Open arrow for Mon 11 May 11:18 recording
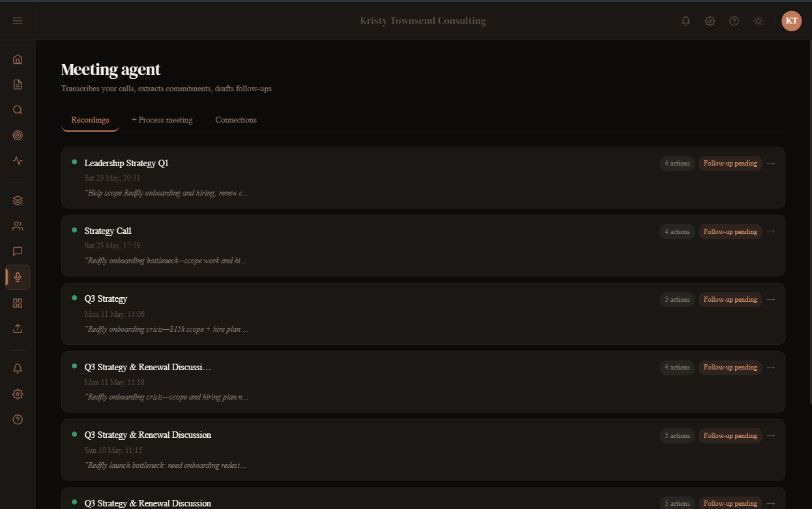 pyautogui.click(x=770, y=367)
